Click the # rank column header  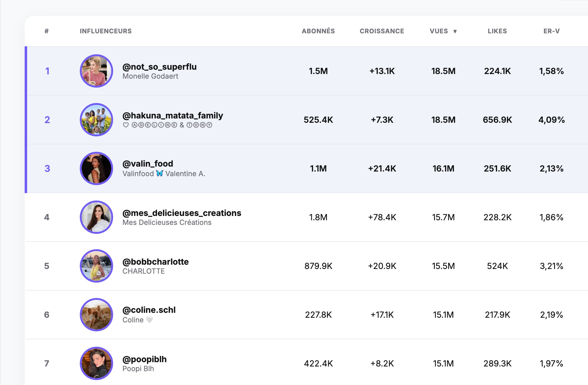[47, 31]
